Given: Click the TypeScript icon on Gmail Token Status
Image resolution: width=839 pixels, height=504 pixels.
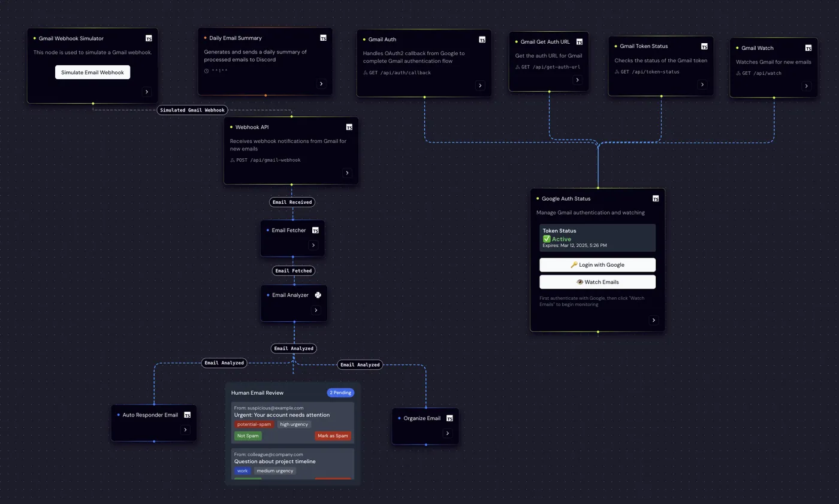Looking at the screenshot, I should tap(705, 46).
